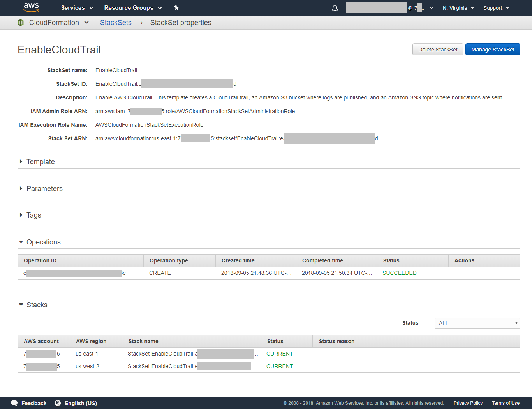Click the Manage StackSet button

point(493,50)
